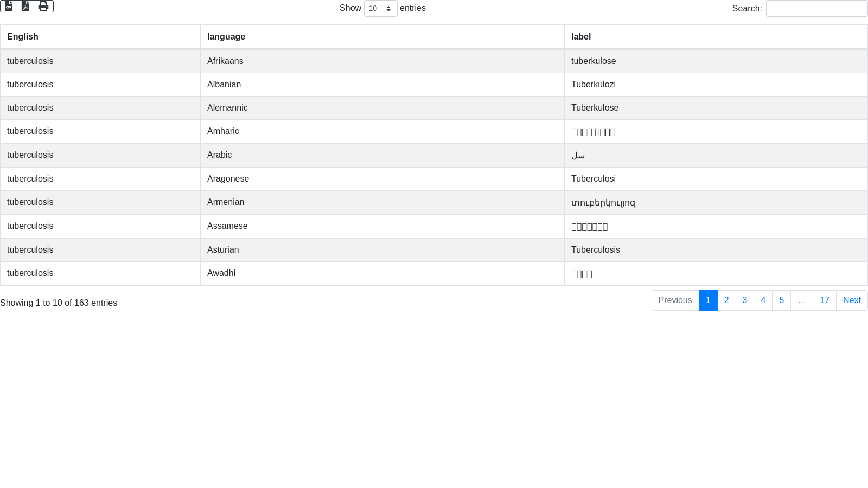Click the Previous page button

pos(675,300)
